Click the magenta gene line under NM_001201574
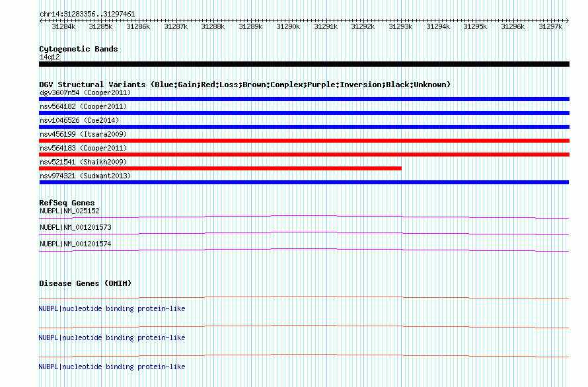The height and width of the screenshot is (387, 588). (x=304, y=250)
